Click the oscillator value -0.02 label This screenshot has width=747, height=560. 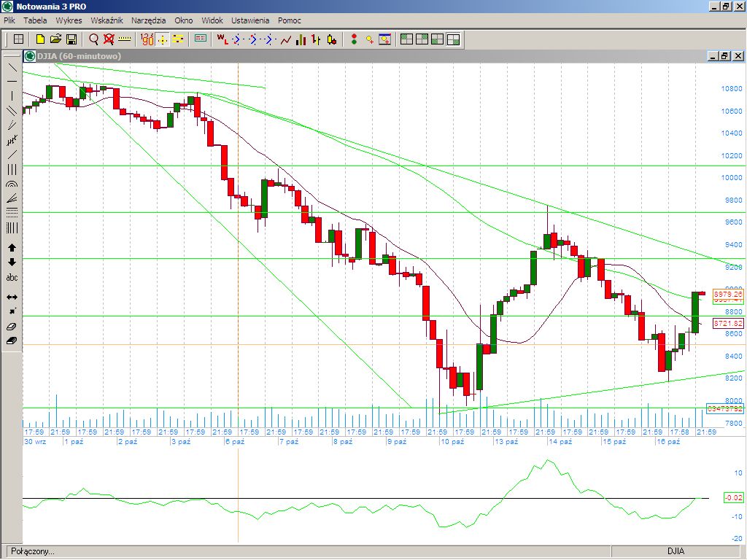click(x=733, y=497)
